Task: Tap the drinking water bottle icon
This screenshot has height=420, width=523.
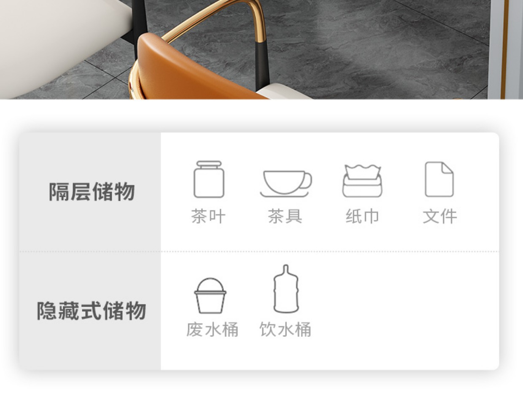Action: (x=286, y=289)
